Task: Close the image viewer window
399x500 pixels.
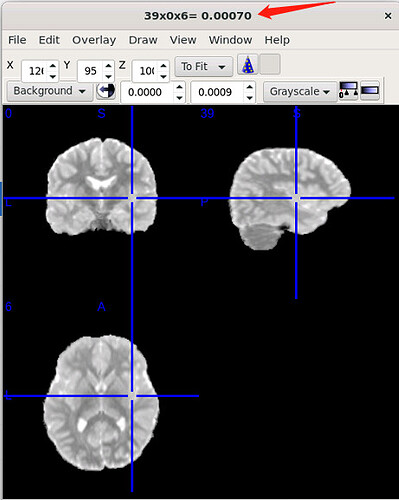Action: (x=388, y=16)
